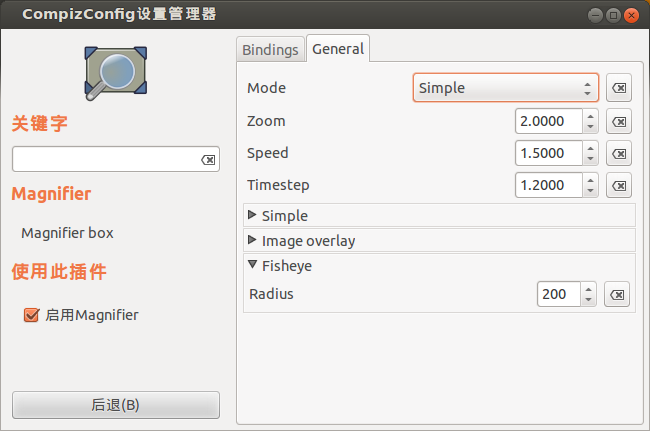Maximize the CompizConfig window
This screenshot has width=650, height=431.
(x=613, y=16)
